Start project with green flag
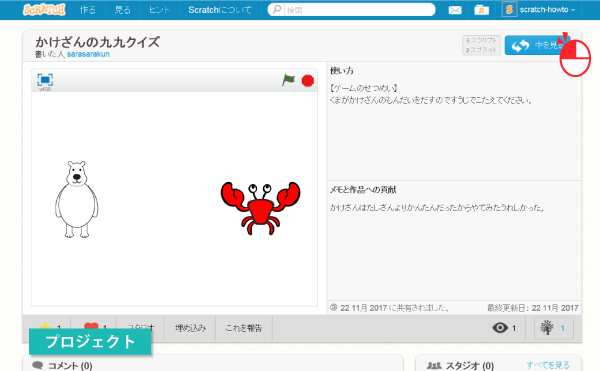This screenshot has width=600, height=371. 289,80
